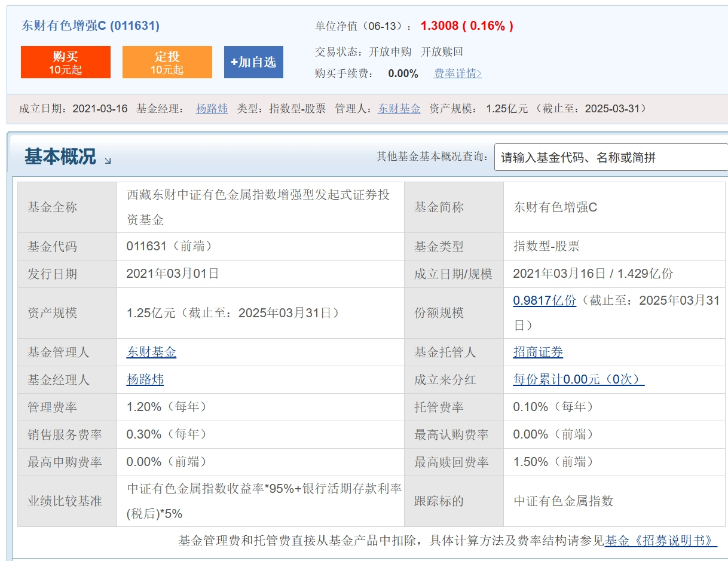Open fund title 东财有色增强C (011631)
This screenshot has height=561, width=728.
click(x=91, y=26)
